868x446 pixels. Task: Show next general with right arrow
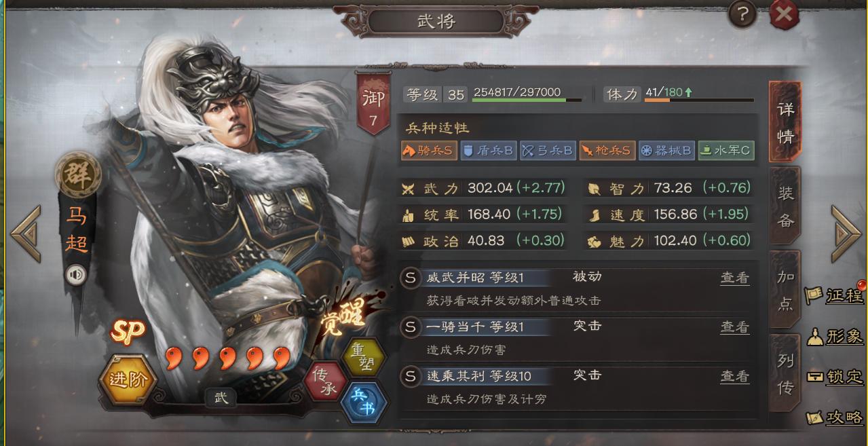pos(846,233)
